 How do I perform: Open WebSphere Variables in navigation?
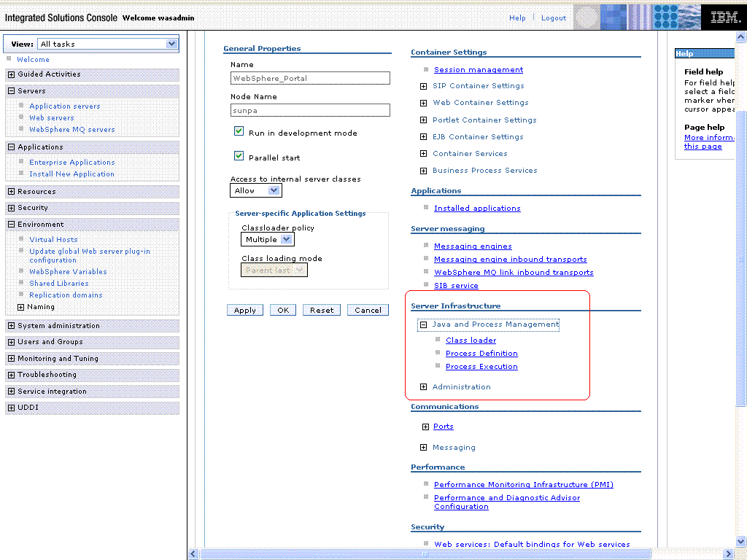pyautogui.click(x=68, y=271)
